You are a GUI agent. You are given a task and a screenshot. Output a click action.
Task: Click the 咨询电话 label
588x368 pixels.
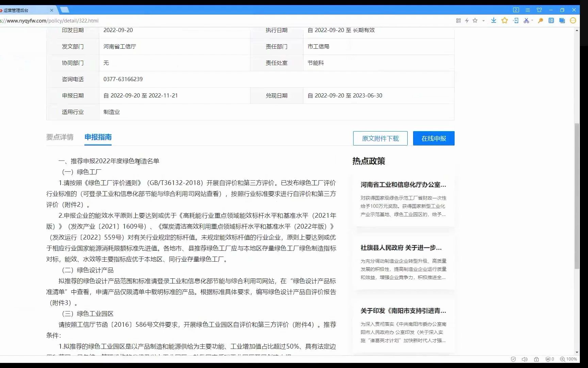click(73, 79)
